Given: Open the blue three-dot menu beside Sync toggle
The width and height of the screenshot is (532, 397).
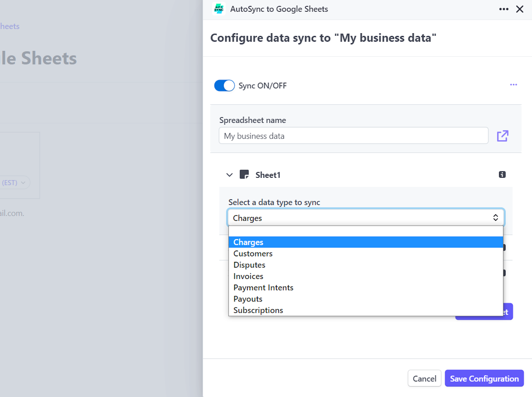Looking at the screenshot, I should (x=513, y=85).
